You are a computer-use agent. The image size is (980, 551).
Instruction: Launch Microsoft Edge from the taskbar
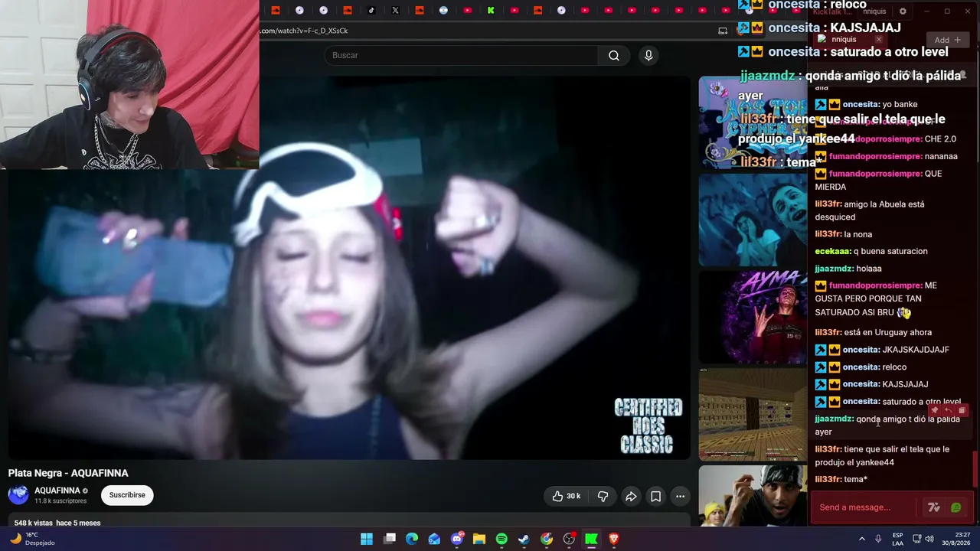[x=412, y=539]
